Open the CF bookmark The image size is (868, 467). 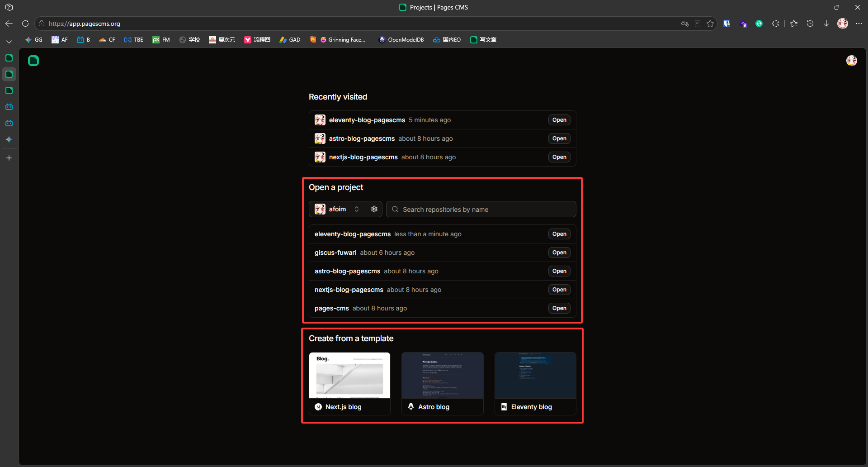(x=107, y=40)
